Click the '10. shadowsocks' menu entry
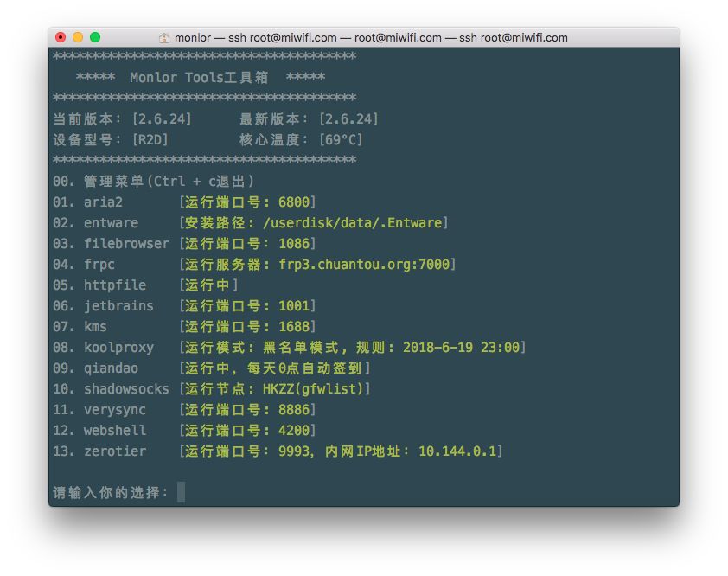 coord(111,389)
